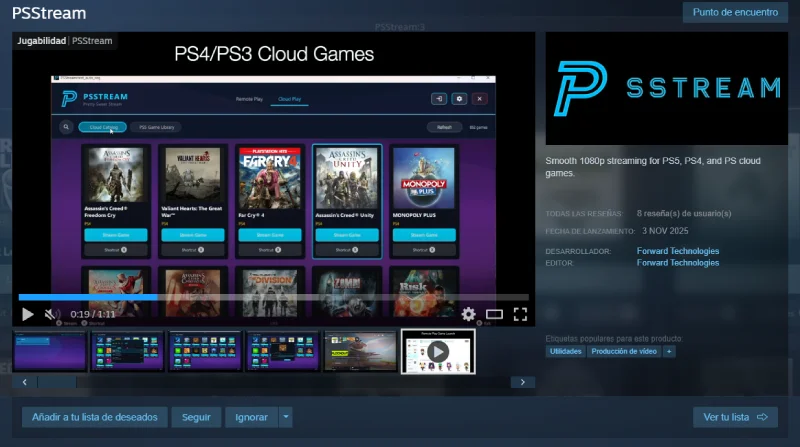
Task: Toggle theater mode on video player
Action: click(494, 314)
